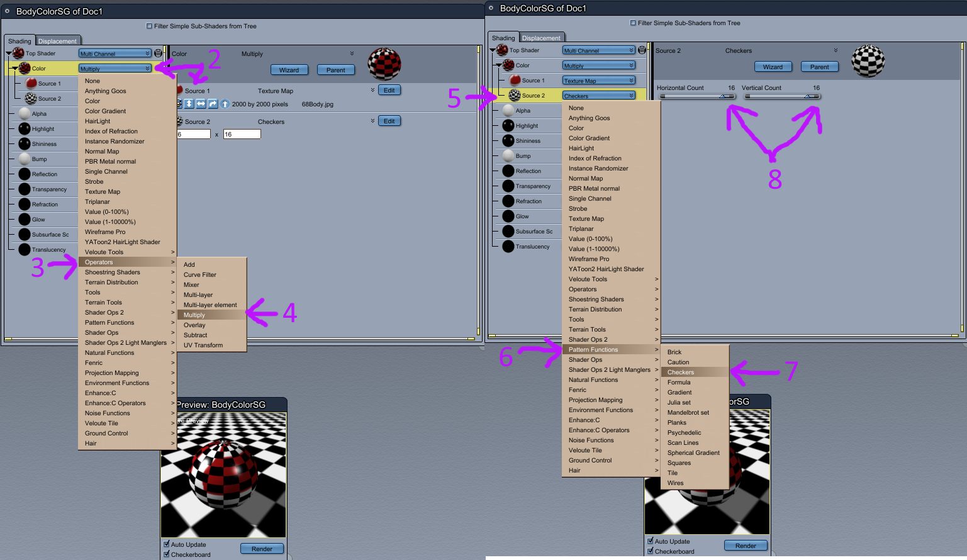Collapse the Top Shader tree in the right window
Viewport: 967px width, 560px height.
493,50
